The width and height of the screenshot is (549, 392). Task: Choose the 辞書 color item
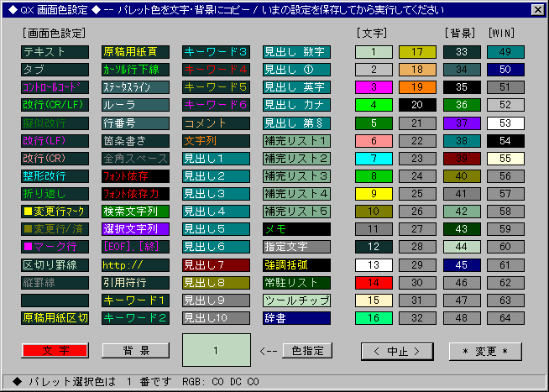tap(296, 318)
